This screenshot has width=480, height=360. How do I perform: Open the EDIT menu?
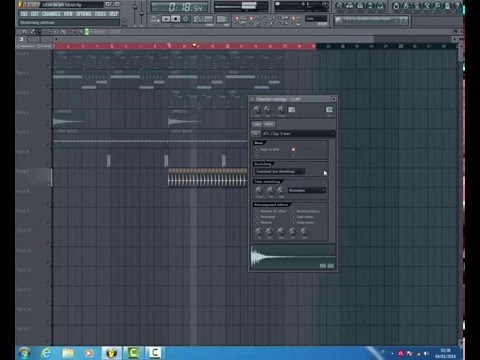35,14
